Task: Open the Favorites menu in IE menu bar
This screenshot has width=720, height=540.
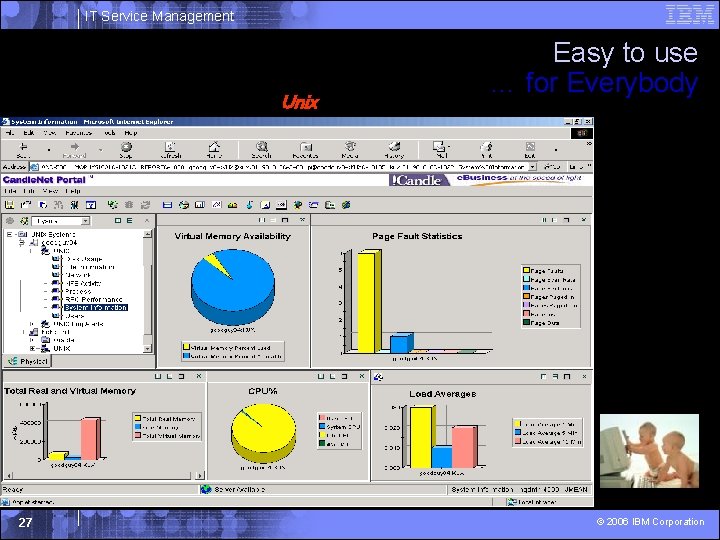Action: 79,133
